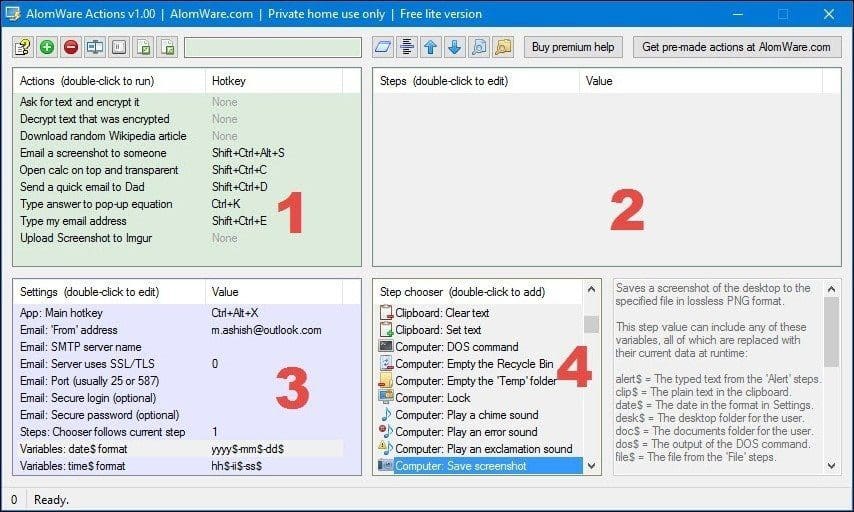Viewport: 854px width, 512px height.
Task: Select 'Type my email address' action
Action: point(74,221)
